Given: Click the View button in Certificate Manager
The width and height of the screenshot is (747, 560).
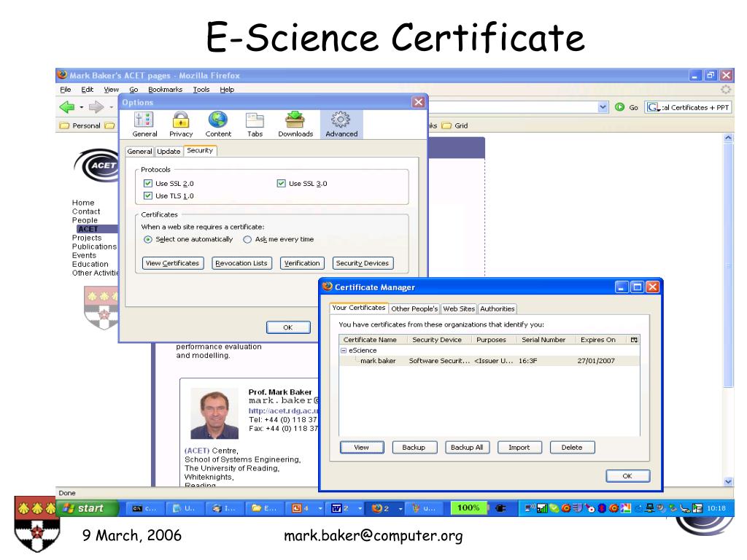Looking at the screenshot, I should [362, 448].
